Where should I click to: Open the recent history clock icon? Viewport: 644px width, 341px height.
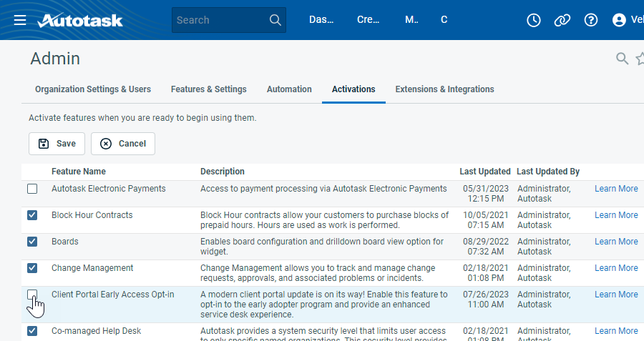534,20
